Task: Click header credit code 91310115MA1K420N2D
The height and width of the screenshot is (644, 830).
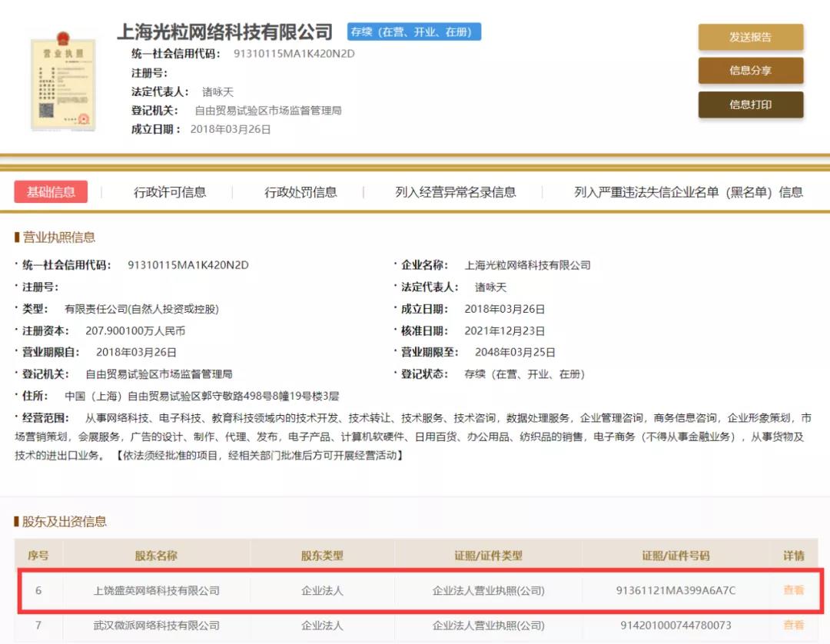Action: [294, 54]
